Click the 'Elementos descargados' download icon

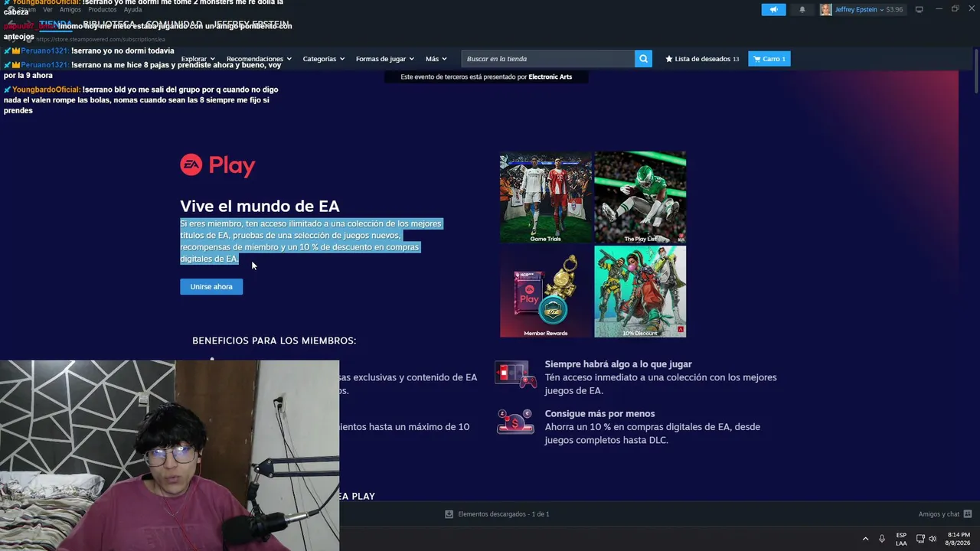point(449,514)
